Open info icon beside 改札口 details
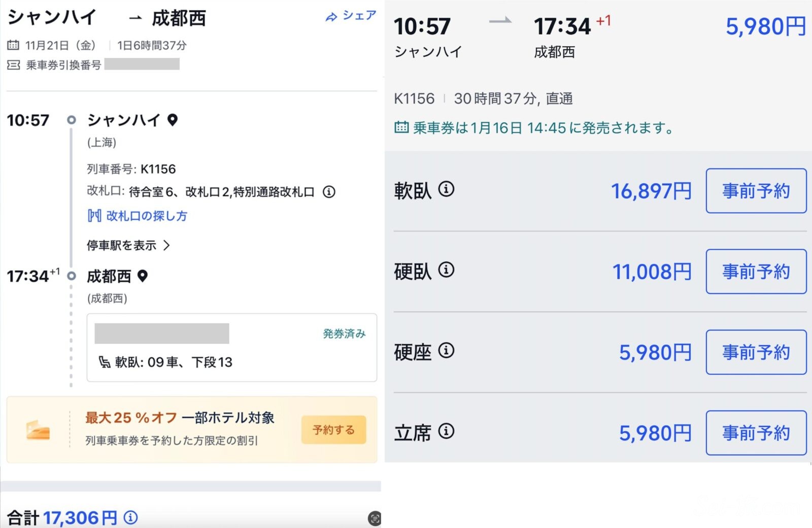 pos(329,192)
